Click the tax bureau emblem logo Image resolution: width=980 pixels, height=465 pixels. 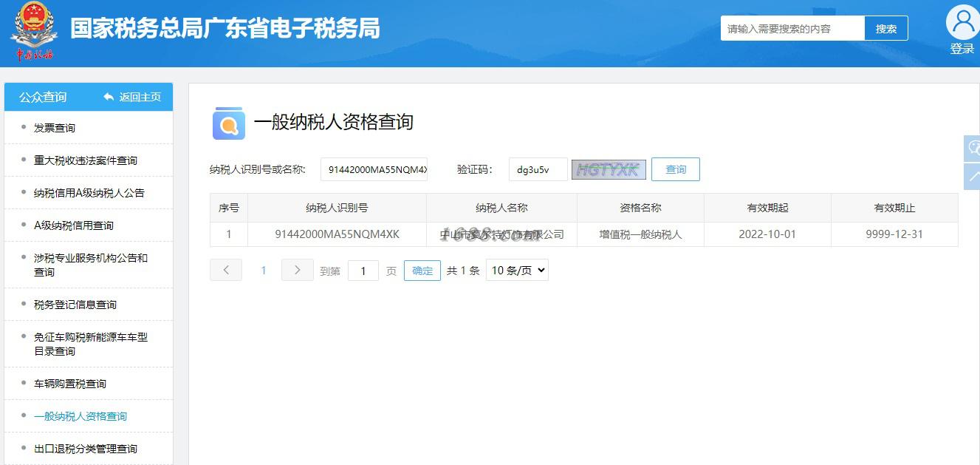click(x=33, y=32)
